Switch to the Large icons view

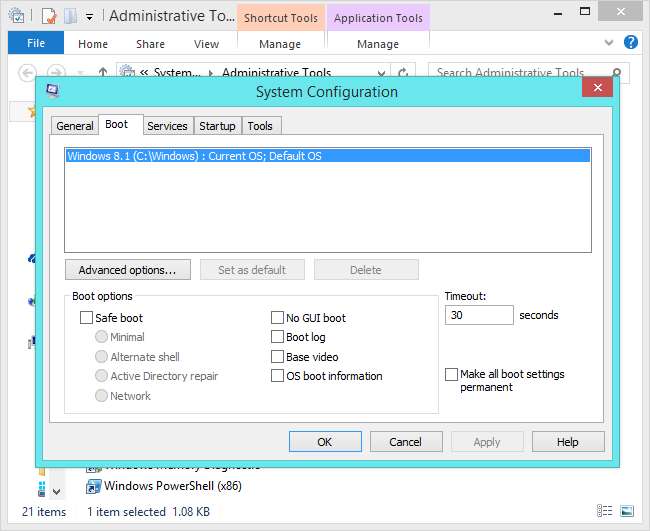[x=627, y=511]
